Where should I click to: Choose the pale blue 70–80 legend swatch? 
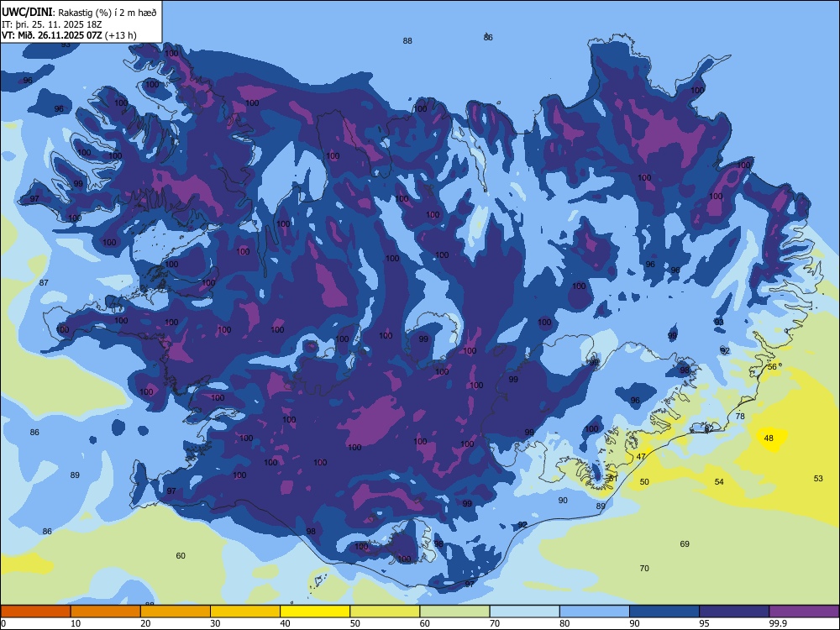click(x=525, y=612)
